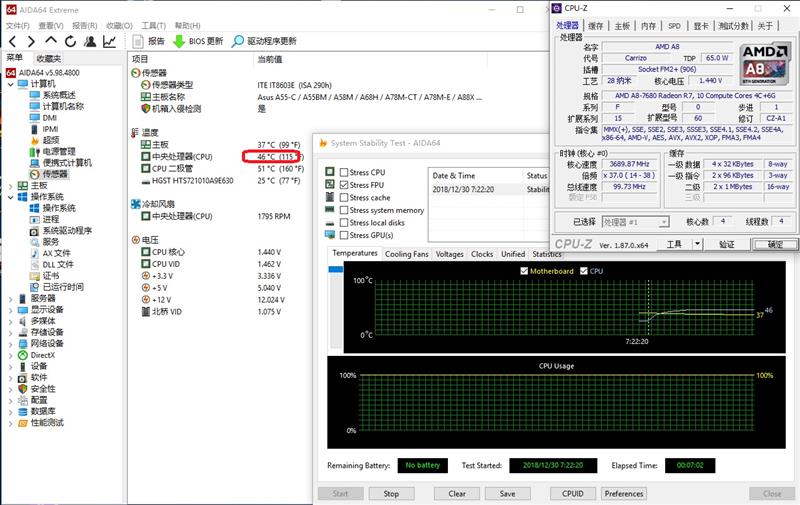Image resolution: width=800 pixels, height=505 pixels.
Task: Click CPU-Z 验证 validate button
Action: click(727, 244)
